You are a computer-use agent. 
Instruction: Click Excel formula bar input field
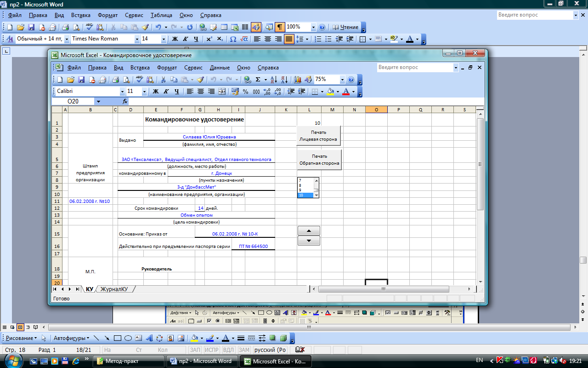coord(305,101)
